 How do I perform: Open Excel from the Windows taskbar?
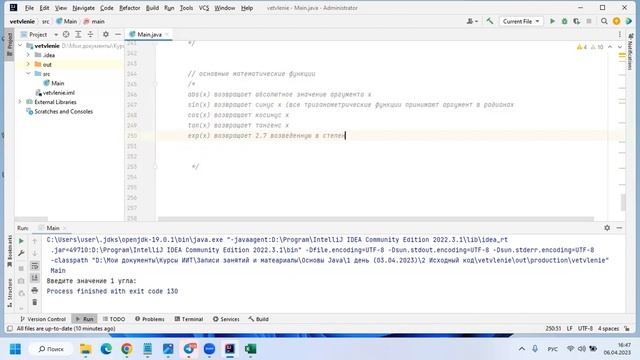tap(250, 349)
